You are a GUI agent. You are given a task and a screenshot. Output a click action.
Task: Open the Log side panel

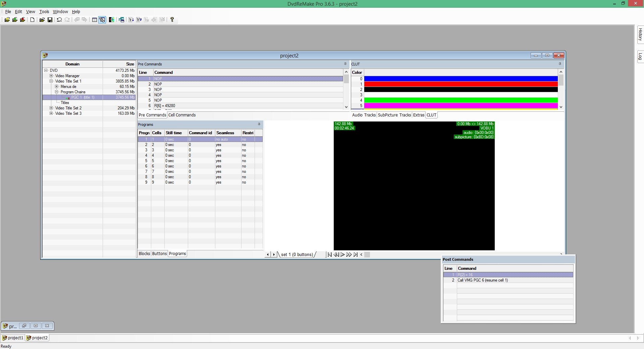640,57
